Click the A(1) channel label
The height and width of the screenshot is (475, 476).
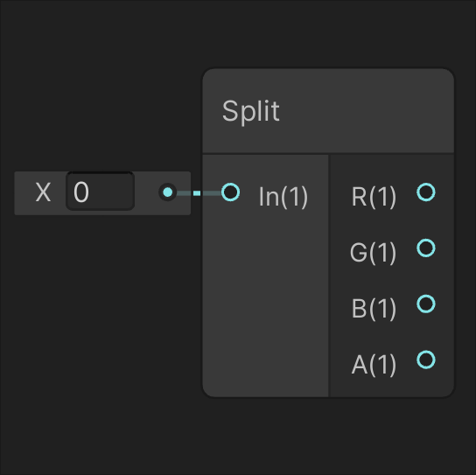pos(374,365)
